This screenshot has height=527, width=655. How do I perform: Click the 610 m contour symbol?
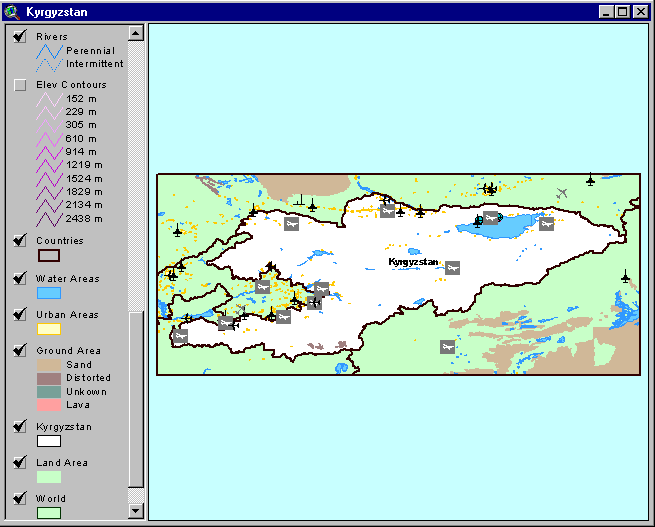[49, 139]
